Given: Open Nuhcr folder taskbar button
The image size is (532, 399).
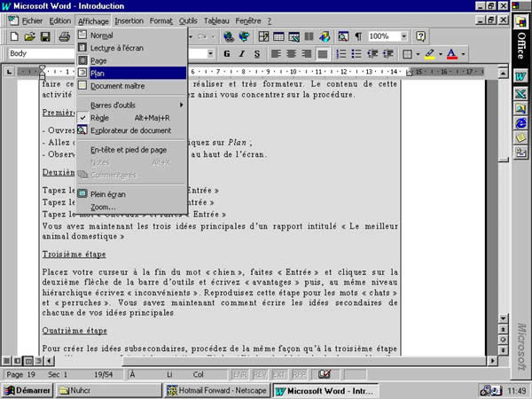Looking at the screenshot, I should [x=108, y=390].
